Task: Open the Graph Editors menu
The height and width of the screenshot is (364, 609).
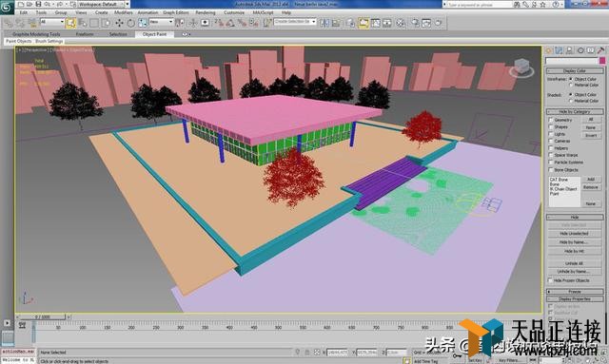Action: [x=175, y=12]
